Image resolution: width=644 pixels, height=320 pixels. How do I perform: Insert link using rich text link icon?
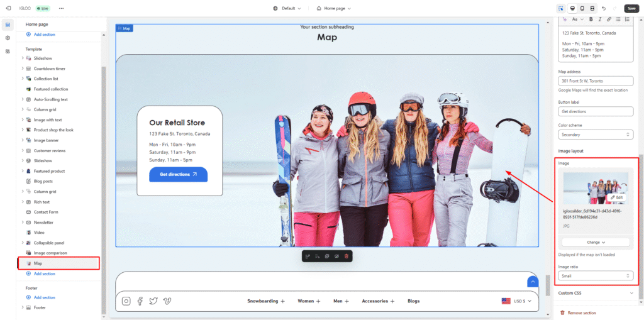pos(609,19)
